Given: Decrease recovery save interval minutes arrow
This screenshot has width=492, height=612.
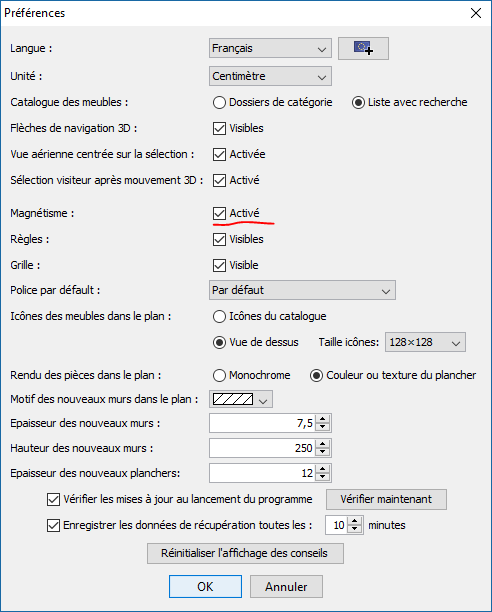Looking at the screenshot, I should [354, 529].
